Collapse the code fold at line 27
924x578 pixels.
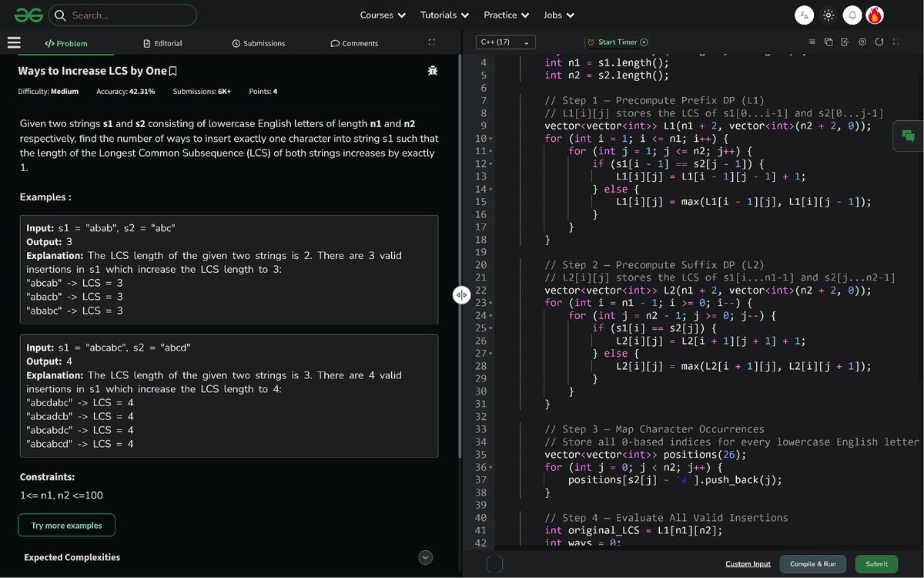[x=490, y=354]
